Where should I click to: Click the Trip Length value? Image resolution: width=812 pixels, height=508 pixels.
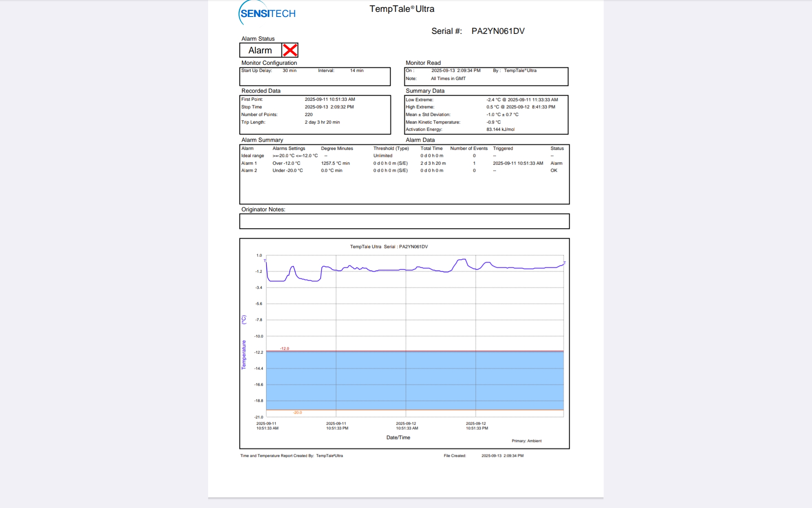(322, 122)
